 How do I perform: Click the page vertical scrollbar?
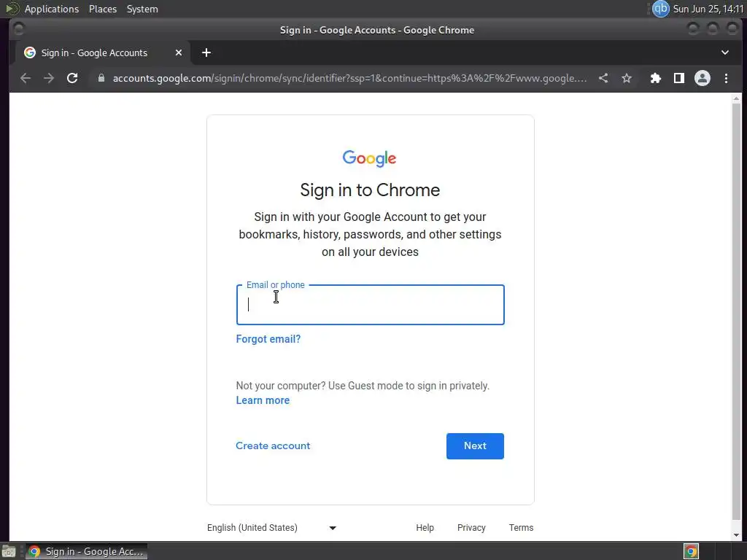click(x=737, y=312)
